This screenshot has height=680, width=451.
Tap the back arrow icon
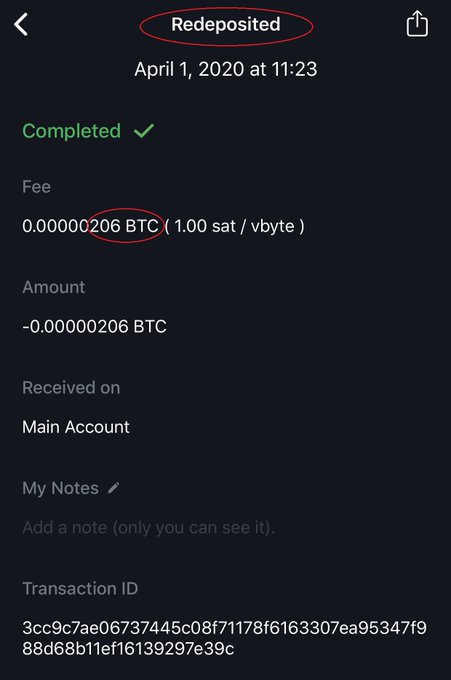tap(21, 24)
